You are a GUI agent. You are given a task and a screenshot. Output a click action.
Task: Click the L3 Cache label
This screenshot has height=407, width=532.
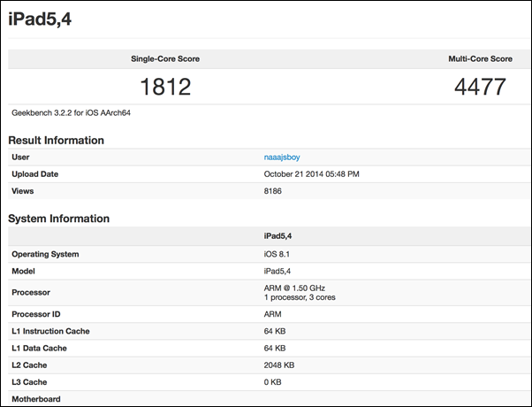coord(29,382)
